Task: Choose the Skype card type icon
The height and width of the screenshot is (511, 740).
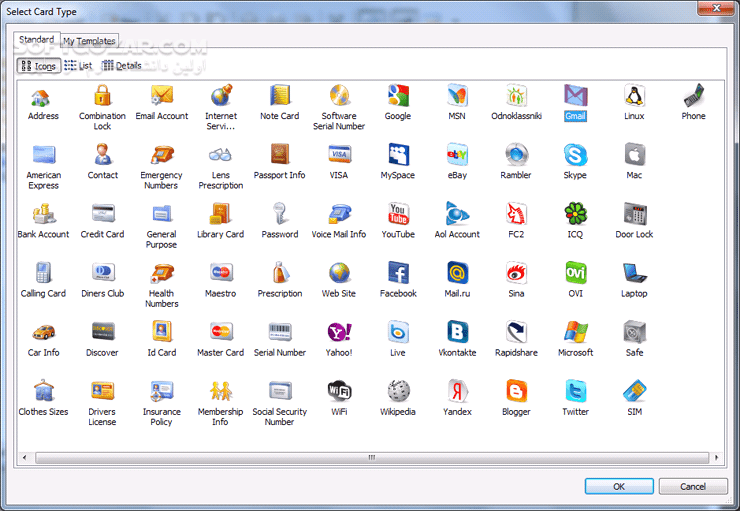Action: point(575,155)
